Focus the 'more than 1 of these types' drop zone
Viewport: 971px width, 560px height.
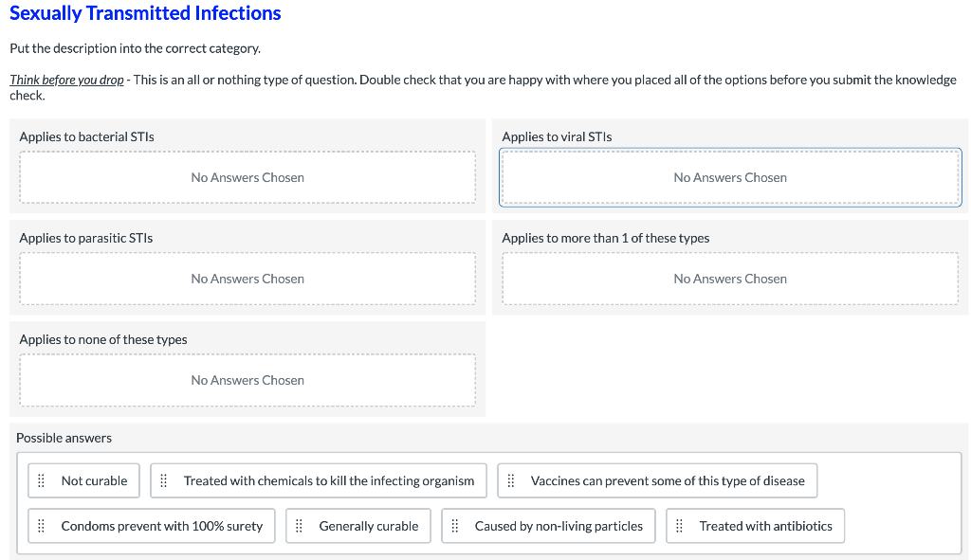pyautogui.click(x=730, y=279)
